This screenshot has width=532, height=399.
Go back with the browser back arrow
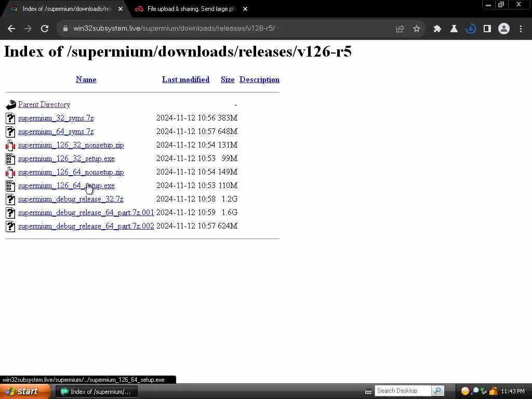11,29
